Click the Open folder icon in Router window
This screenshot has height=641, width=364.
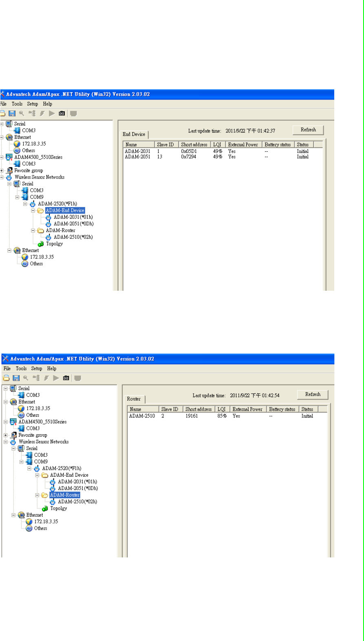tap(6, 378)
